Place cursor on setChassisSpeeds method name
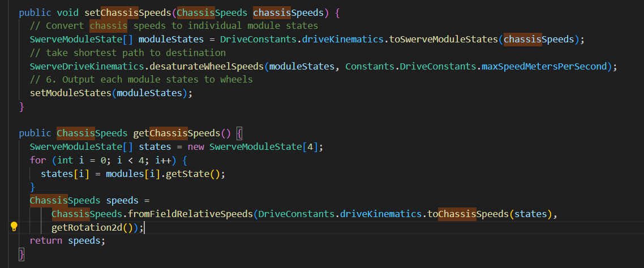The height and width of the screenshot is (268, 644). (128, 12)
